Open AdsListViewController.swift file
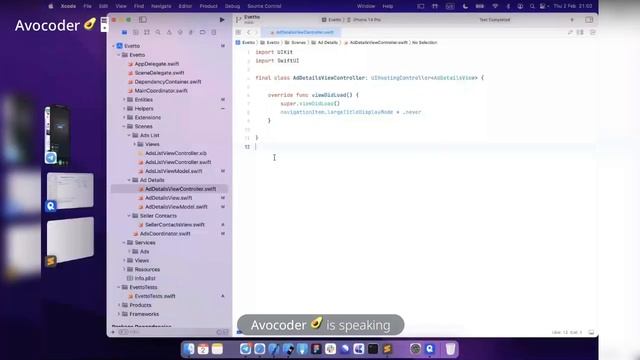This screenshot has height=360, width=640. pyautogui.click(x=178, y=162)
